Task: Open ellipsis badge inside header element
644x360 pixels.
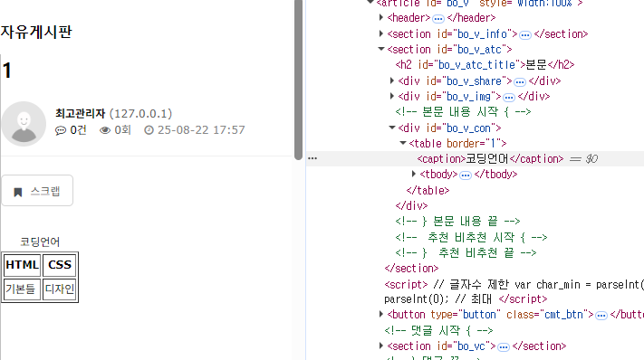Action: 438,19
